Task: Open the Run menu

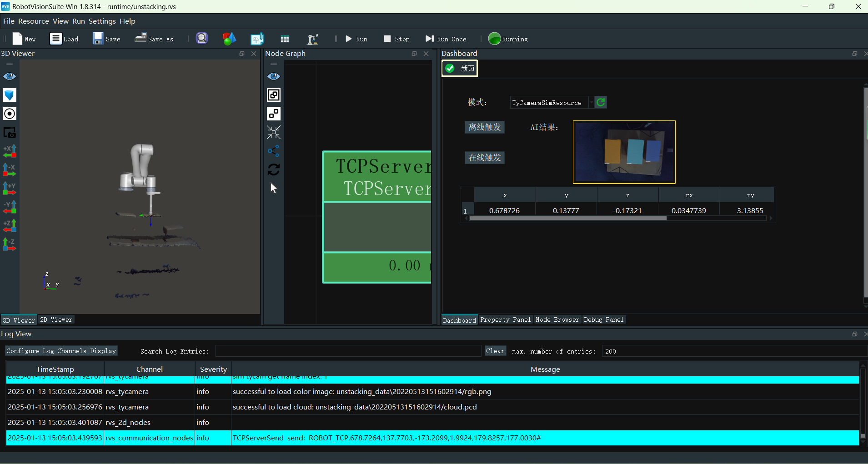Action: tap(79, 21)
